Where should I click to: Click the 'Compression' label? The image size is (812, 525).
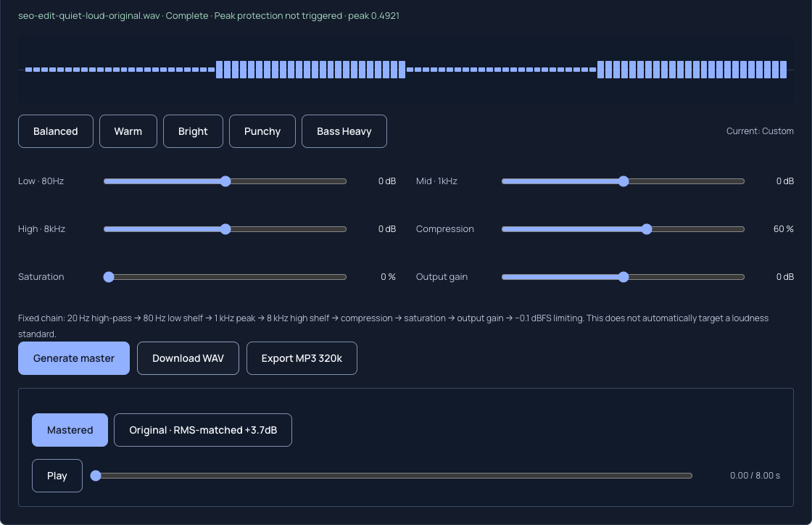(445, 229)
